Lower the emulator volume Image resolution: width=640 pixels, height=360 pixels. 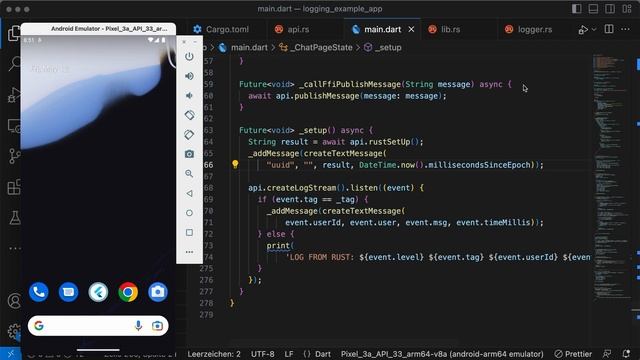pos(189,96)
